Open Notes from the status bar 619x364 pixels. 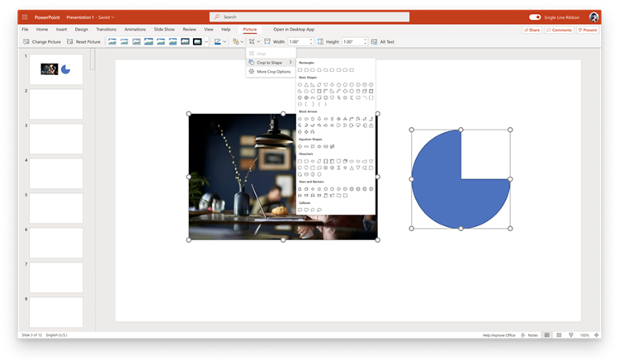[x=529, y=335]
